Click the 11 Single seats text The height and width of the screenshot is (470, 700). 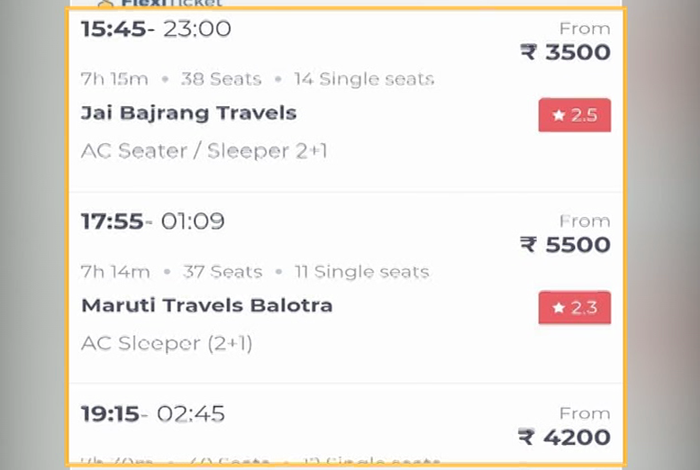[x=362, y=271]
